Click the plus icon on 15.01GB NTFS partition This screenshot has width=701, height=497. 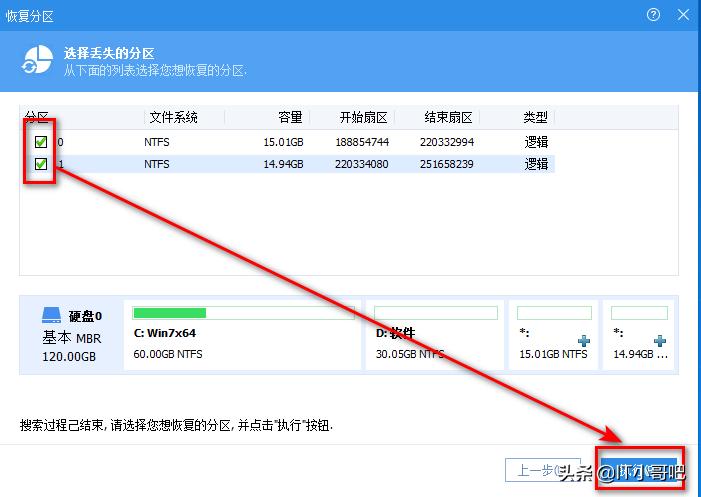[584, 341]
